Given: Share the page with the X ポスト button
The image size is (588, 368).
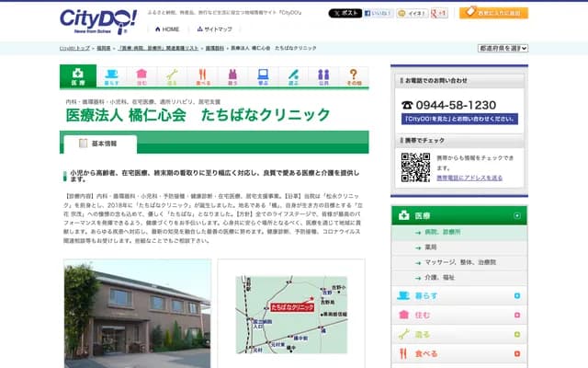Looking at the screenshot, I should coord(345,13).
